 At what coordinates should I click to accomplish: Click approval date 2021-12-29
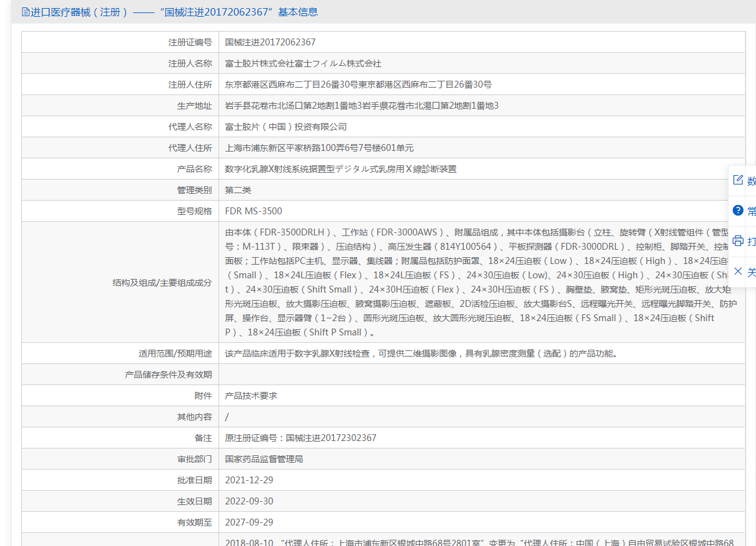click(x=249, y=480)
